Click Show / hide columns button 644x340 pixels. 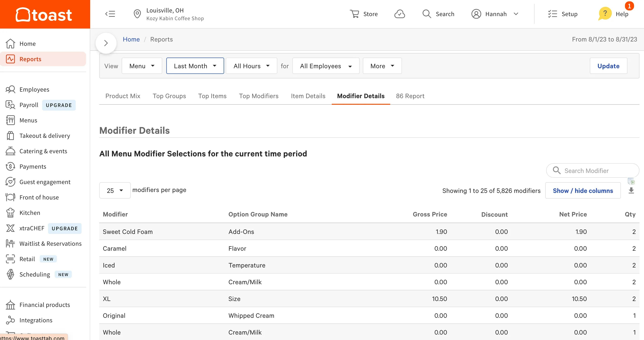point(583,191)
